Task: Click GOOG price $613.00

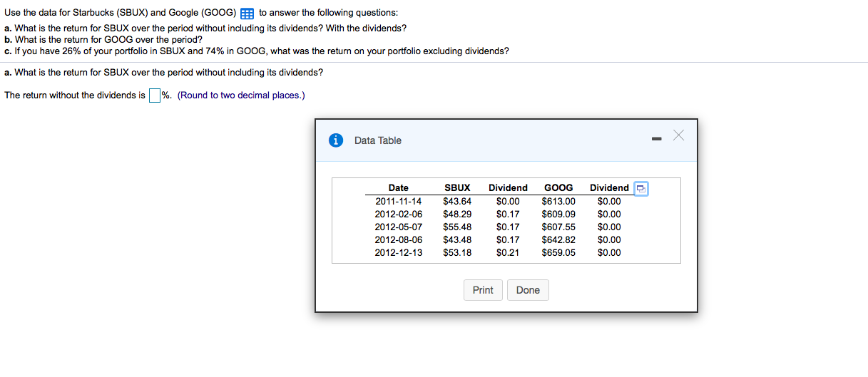Action: (x=558, y=201)
